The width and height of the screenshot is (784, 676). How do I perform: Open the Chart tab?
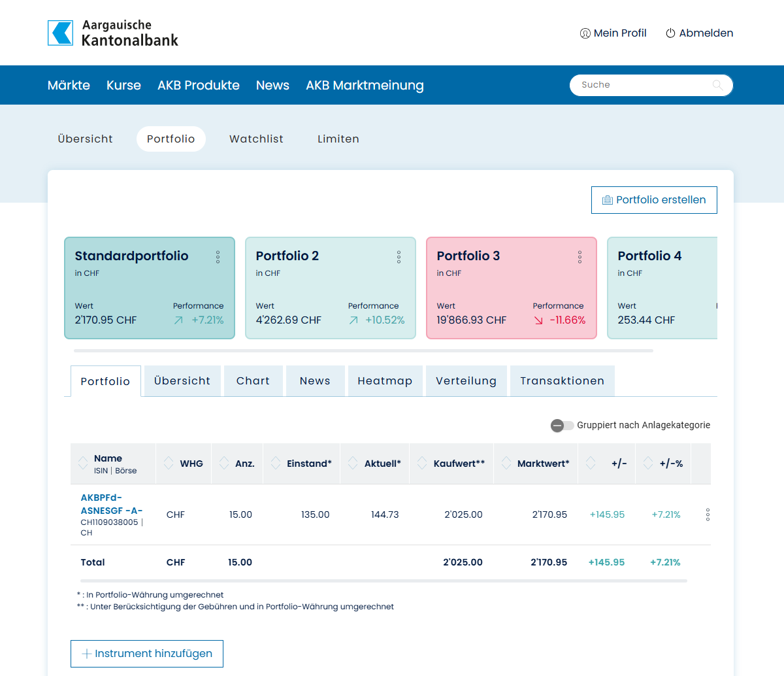pyautogui.click(x=253, y=380)
